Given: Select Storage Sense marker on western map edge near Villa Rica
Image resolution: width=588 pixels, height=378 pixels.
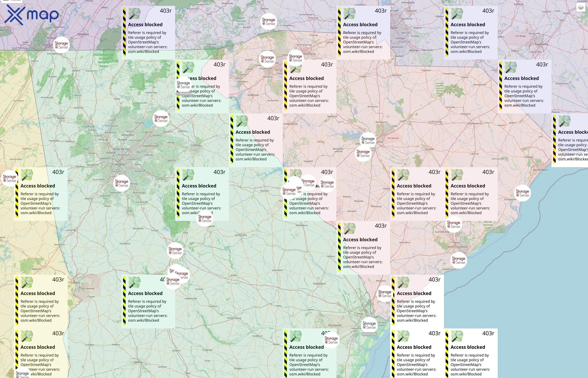Looking at the screenshot, I should pyautogui.click(x=9, y=178).
